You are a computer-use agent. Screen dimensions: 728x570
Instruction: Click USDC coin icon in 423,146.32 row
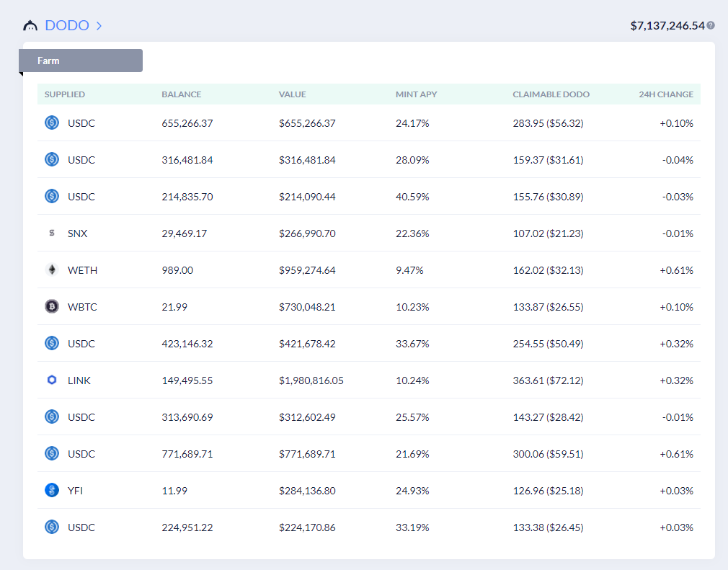coord(52,343)
